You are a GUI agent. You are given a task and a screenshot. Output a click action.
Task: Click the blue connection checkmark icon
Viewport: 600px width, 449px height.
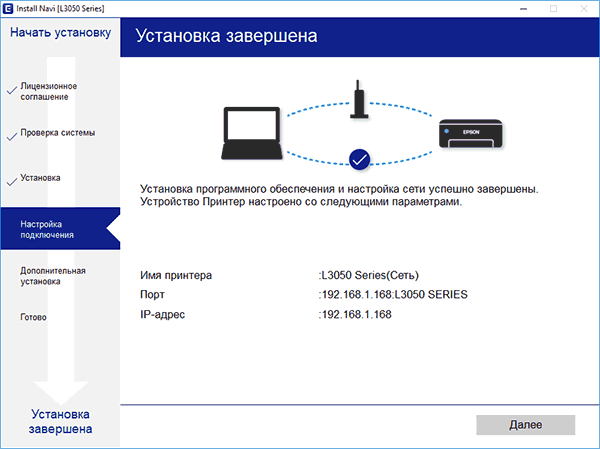tap(359, 160)
